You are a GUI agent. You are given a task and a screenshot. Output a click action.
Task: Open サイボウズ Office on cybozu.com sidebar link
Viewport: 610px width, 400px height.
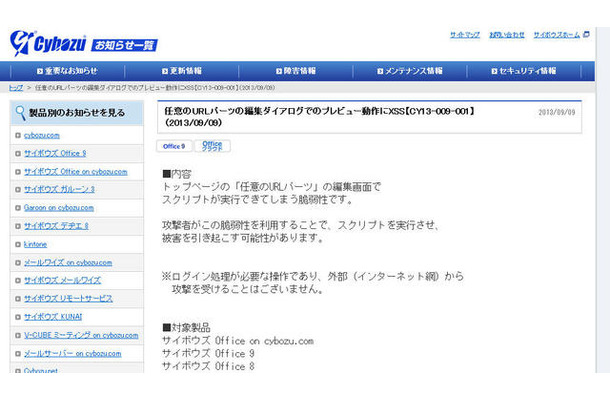[x=75, y=172]
